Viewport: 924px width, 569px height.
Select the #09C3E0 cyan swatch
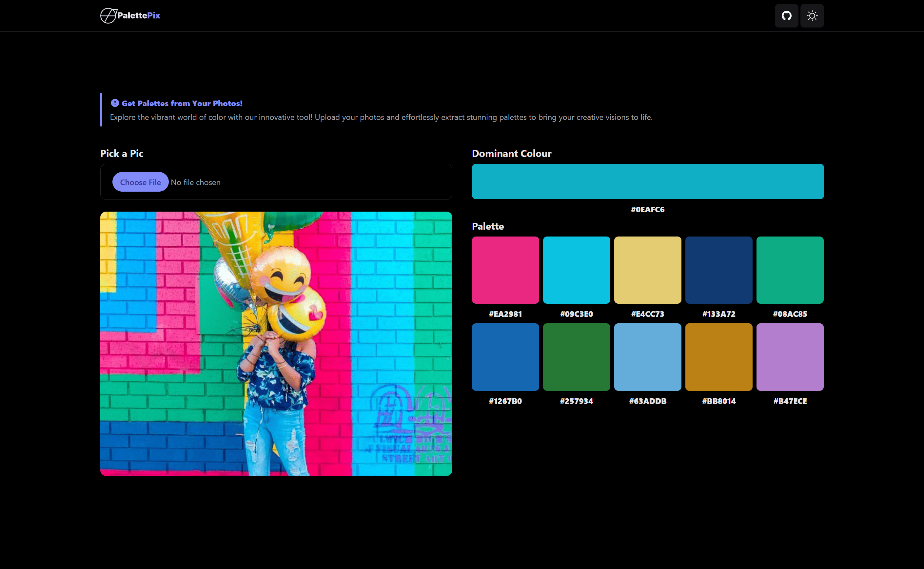pyautogui.click(x=576, y=270)
